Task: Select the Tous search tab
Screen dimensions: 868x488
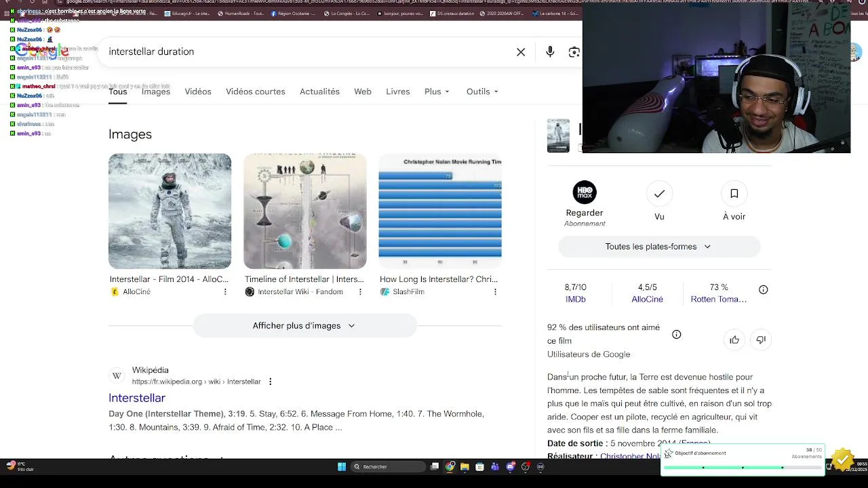Action: coord(117,91)
